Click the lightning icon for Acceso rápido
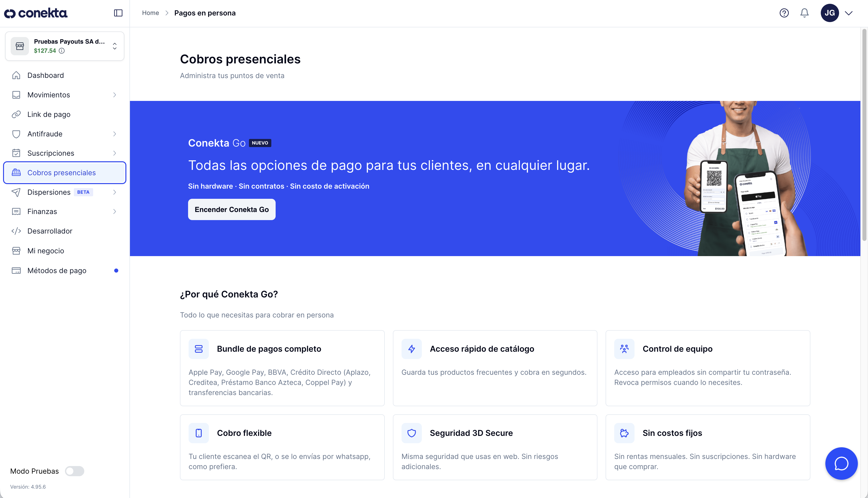Viewport: 868px width, 498px height. 411,349
